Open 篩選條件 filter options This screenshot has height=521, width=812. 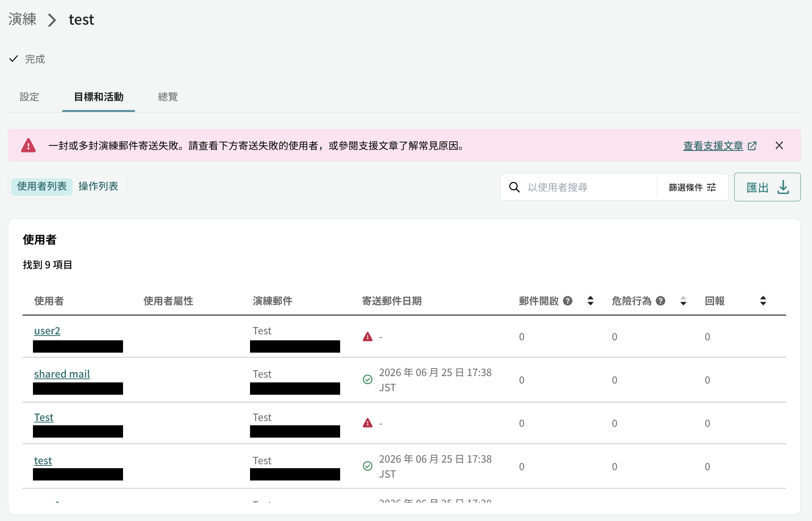pyautogui.click(x=692, y=187)
